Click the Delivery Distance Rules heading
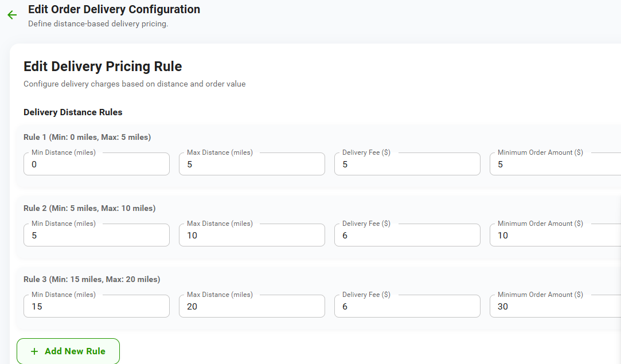Image resolution: width=621 pixels, height=364 pixels. tap(73, 112)
